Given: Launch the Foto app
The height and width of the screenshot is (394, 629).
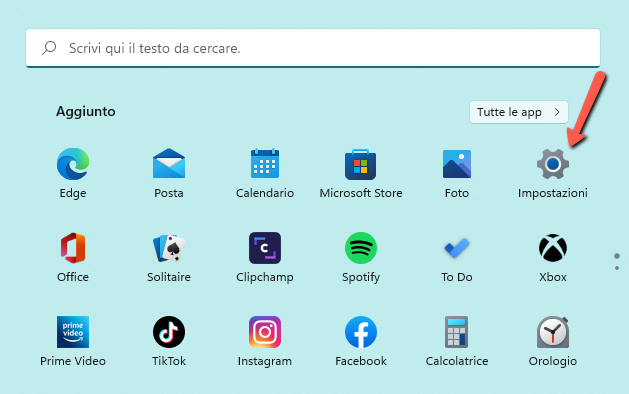Looking at the screenshot, I should (457, 164).
